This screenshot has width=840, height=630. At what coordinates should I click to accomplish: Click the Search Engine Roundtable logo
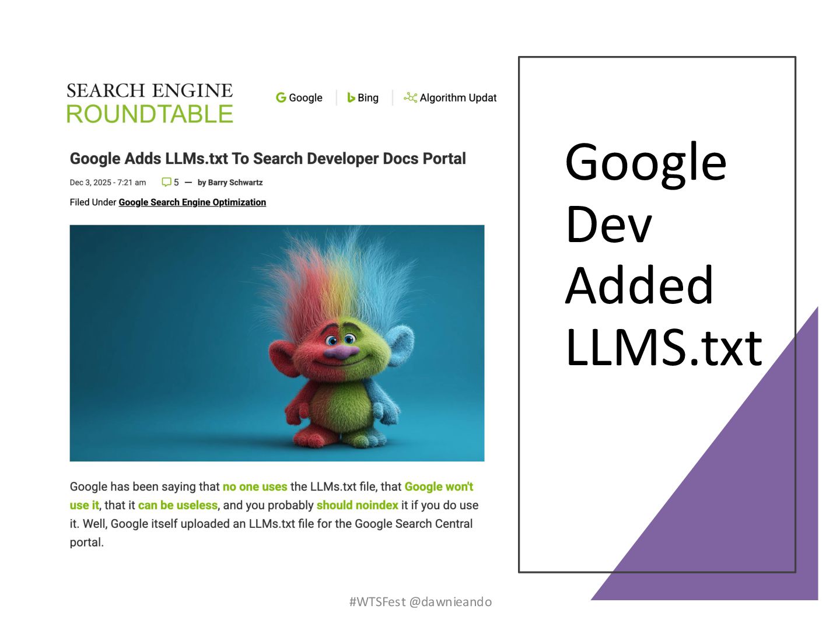[149, 103]
